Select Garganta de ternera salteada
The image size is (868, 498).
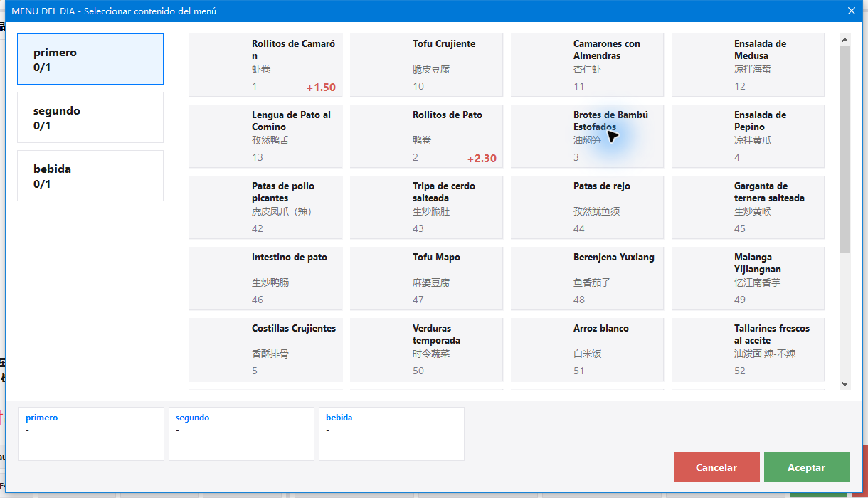tap(748, 207)
